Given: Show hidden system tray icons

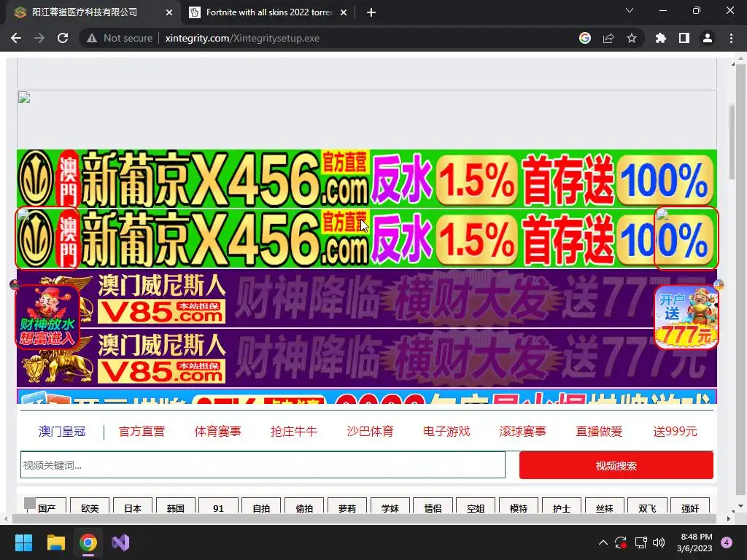Looking at the screenshot, I should tap(603, 542).
